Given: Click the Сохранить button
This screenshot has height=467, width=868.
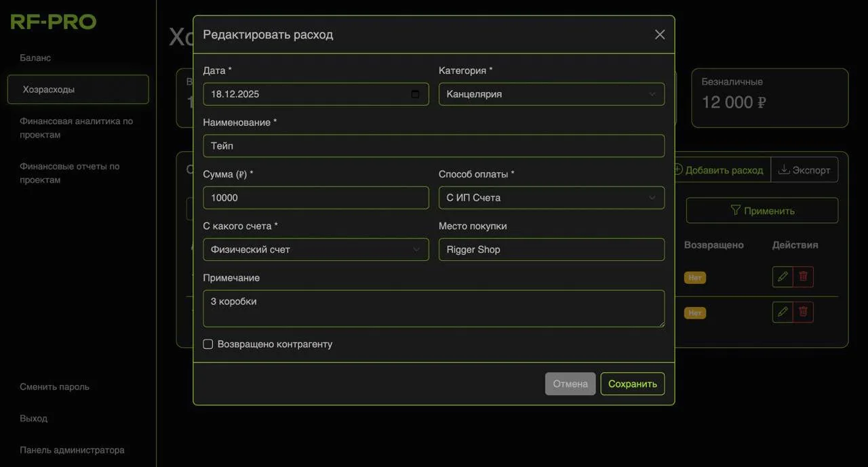Looking at the screenshot, I should tap(633, 384).
